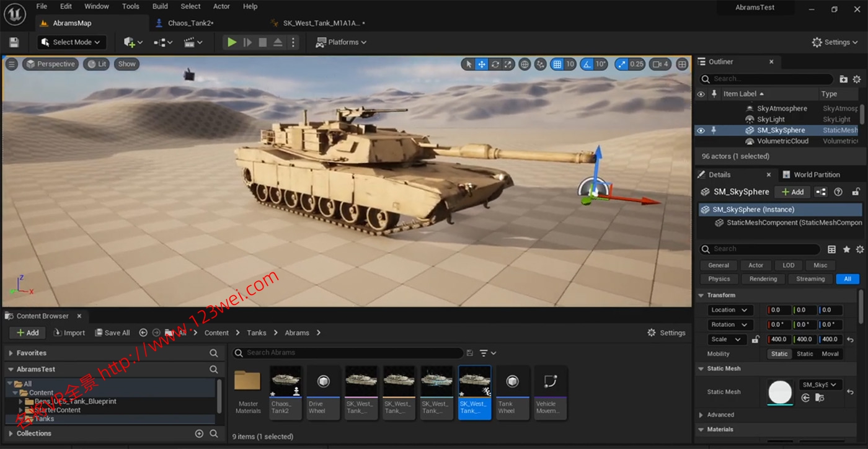Click the green Play button in toolbar
The height and width of the screenshot is (449, 868).
click(231, 42)
